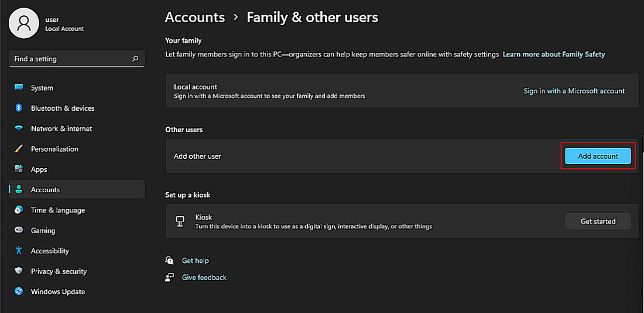Click the search magnifier icon
The width and height of the screenshot is (644, 313).
(135, 59)
